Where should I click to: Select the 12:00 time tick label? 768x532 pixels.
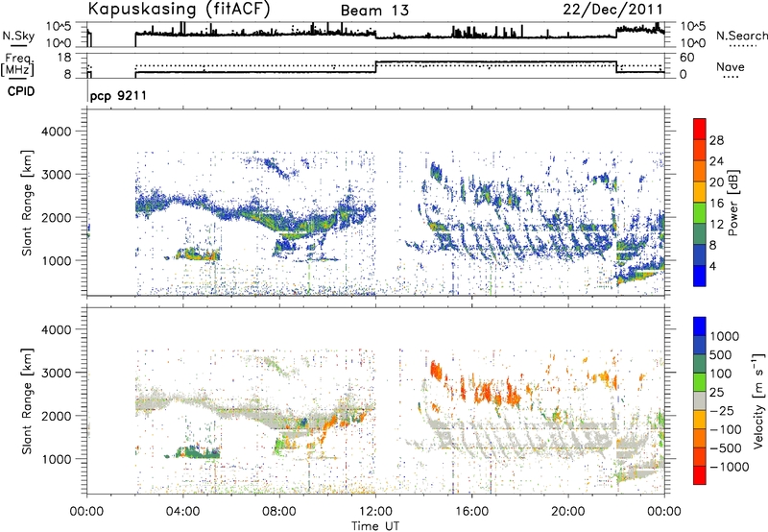(x=375, y=512)
